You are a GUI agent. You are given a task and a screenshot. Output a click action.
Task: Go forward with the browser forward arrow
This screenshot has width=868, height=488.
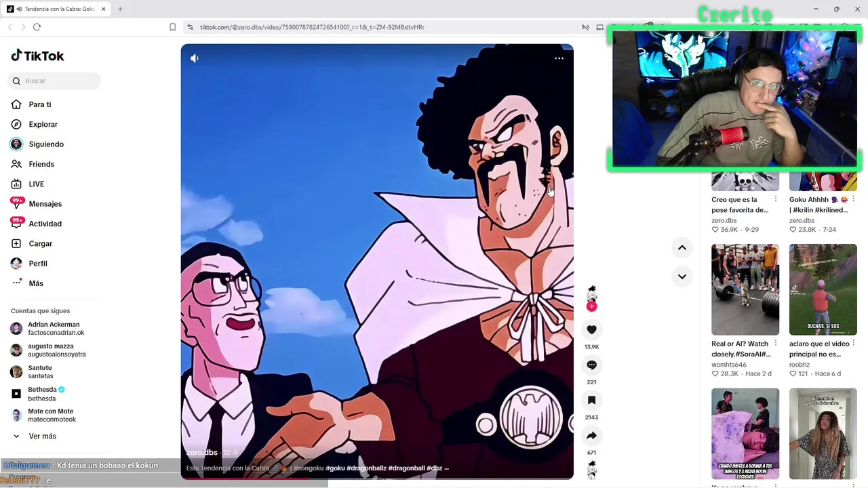[x=23, y=27]
